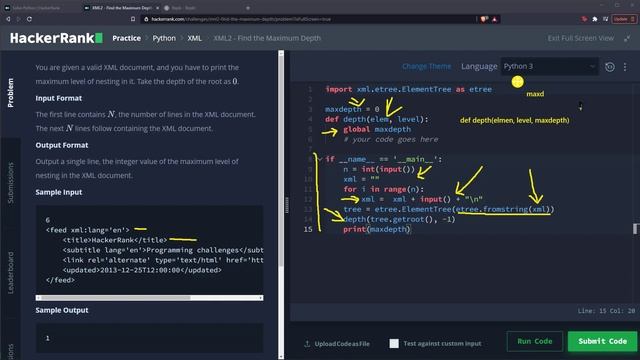Click the browser back arrow
This screenshot has width=640, height=360.
click(8, 19)
